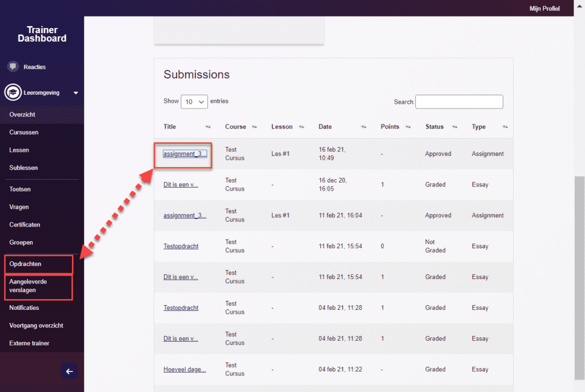Open the 'Hoeveel dage...' submission link
The height and width of the screenshot is (392, 585).
[185, 369]
